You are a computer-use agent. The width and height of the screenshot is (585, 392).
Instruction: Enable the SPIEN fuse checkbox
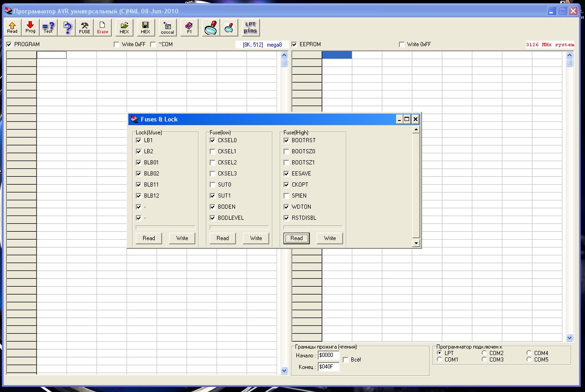[287, 196]
